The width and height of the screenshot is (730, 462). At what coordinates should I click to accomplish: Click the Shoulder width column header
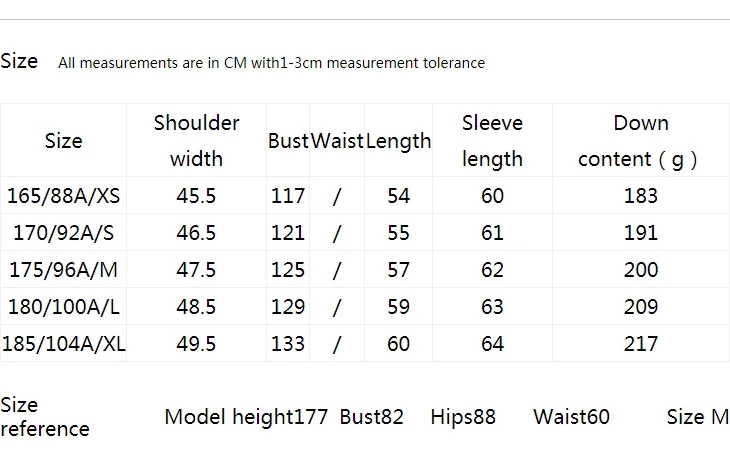point(196,141)
